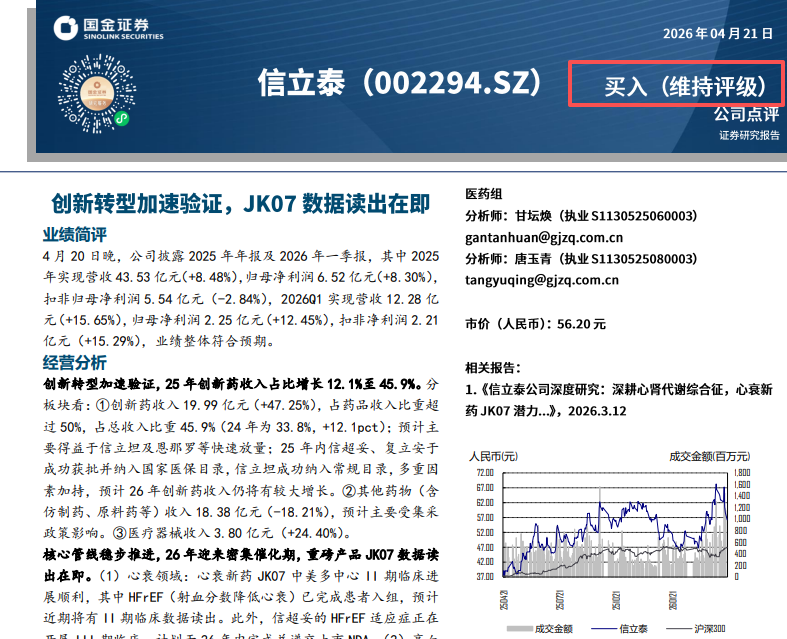Click the green mini-program badge on the QR code

121,119
